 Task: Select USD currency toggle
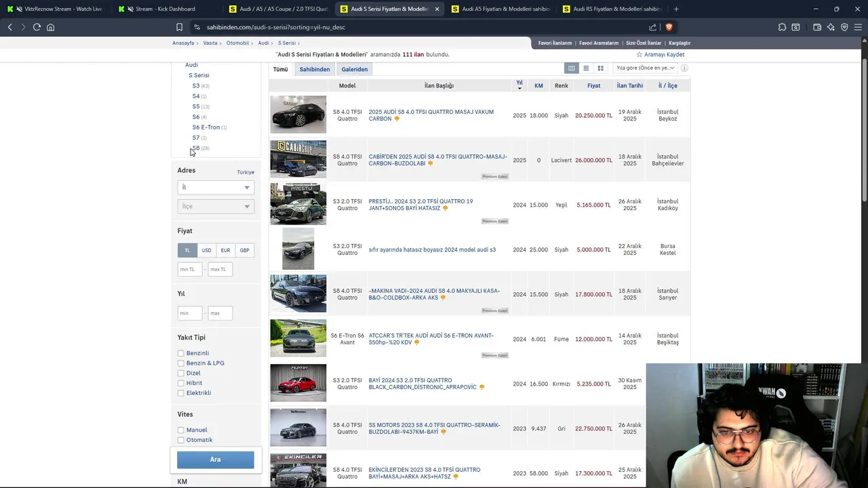pyautogui.click(x=206, y=250)
